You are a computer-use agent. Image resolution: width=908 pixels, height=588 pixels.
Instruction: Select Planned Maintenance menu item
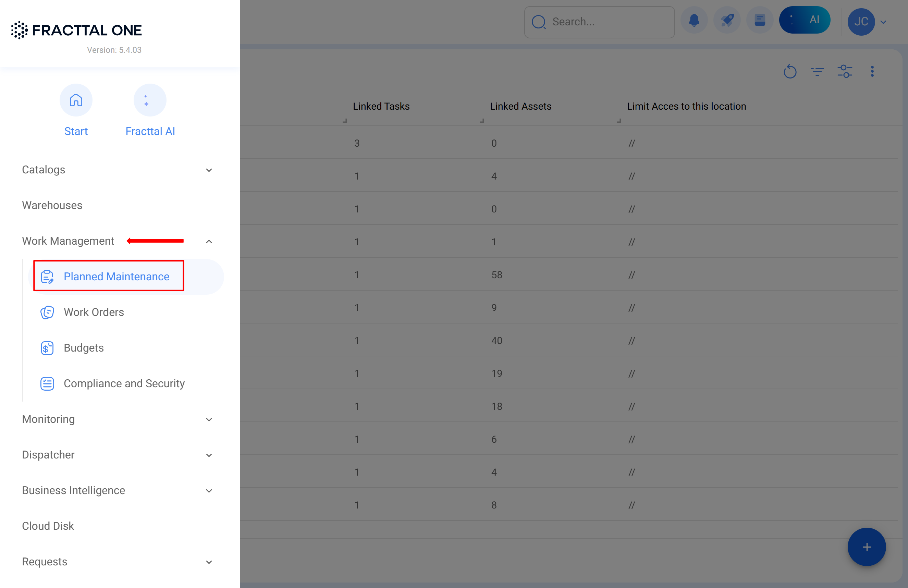116,276
